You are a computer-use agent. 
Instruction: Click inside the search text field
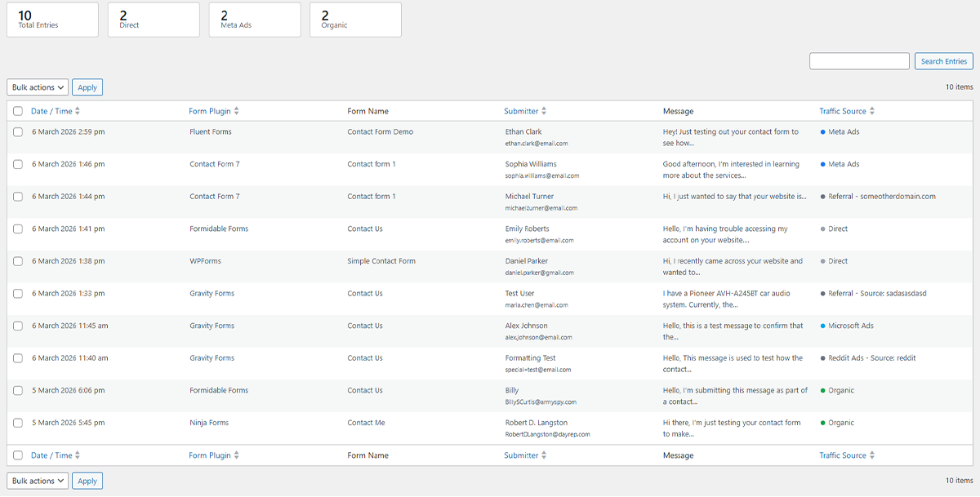[x=859, y=60]
